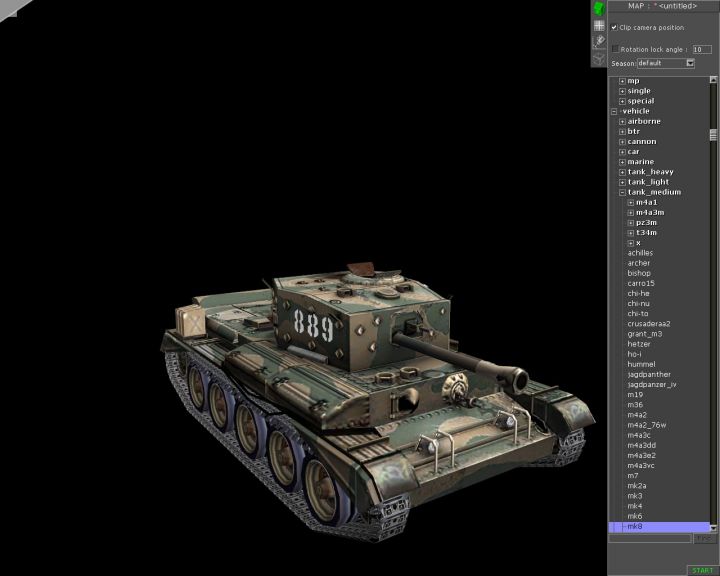
Task: Collapse the tank_medium folder
Action: coord(622,192)
